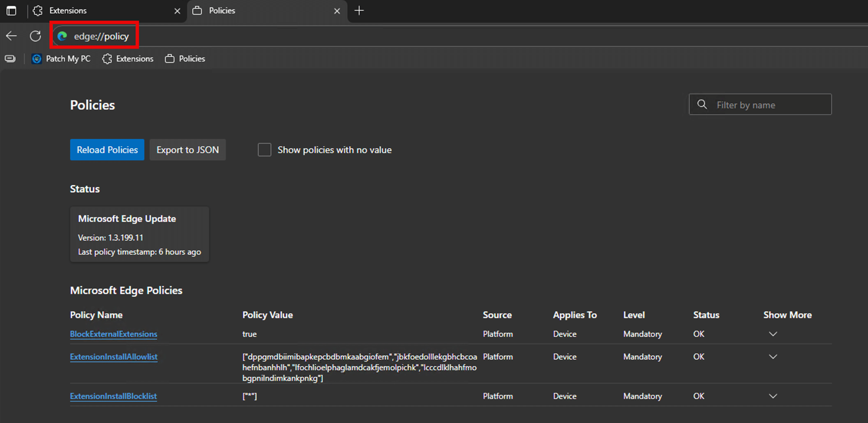The width and height of the screenshot is (868, 423).
Task: Open the tab actions menu icon
Action: click(12, 11)
